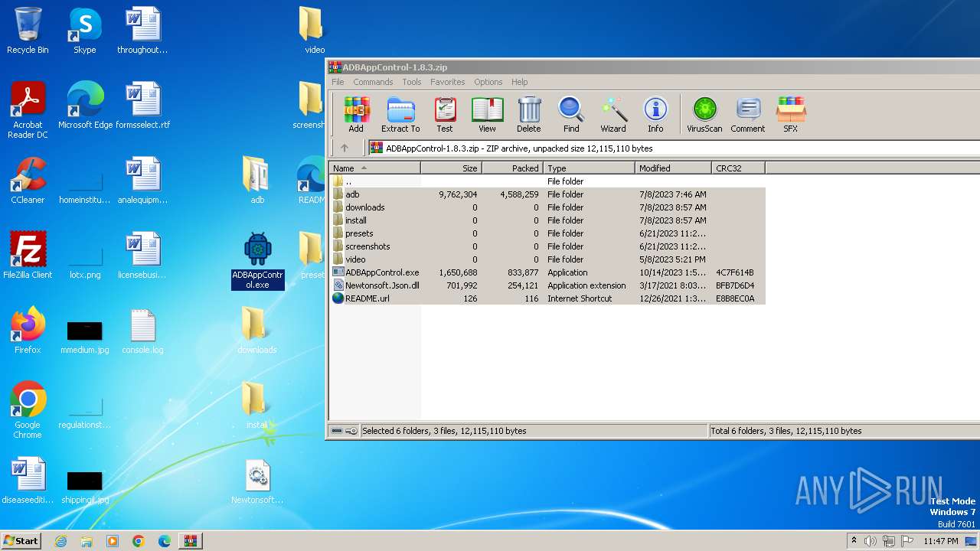Open Internet Explorer from taskbar

[60, 541]
